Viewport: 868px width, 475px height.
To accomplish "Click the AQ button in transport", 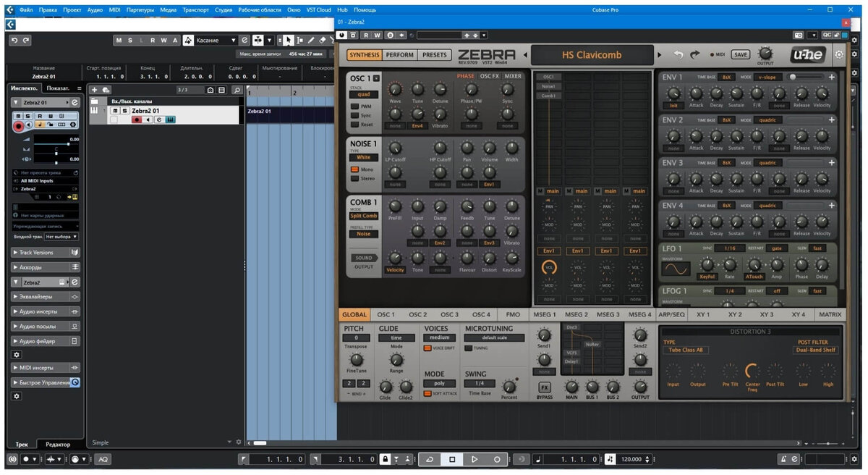I will pyautogui.click(x=103, y=459).
